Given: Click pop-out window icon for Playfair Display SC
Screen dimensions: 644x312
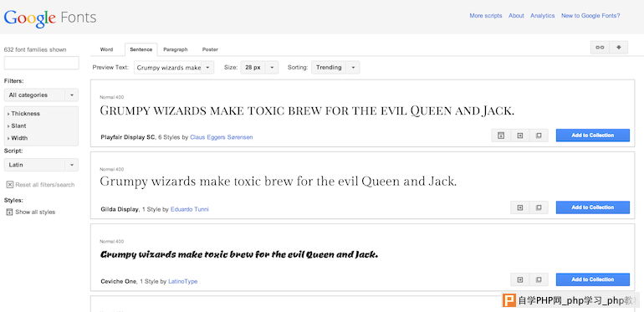Looking at the screenshot, I should (539, 136).
